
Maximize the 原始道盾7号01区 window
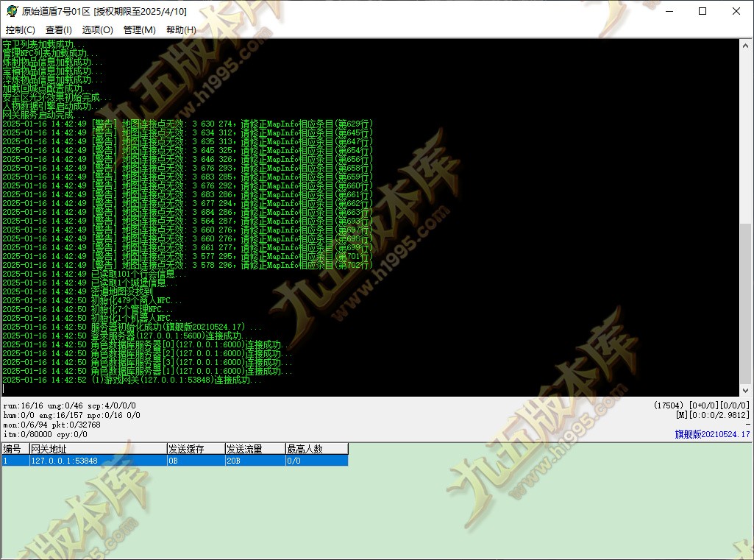click(703, 11)
